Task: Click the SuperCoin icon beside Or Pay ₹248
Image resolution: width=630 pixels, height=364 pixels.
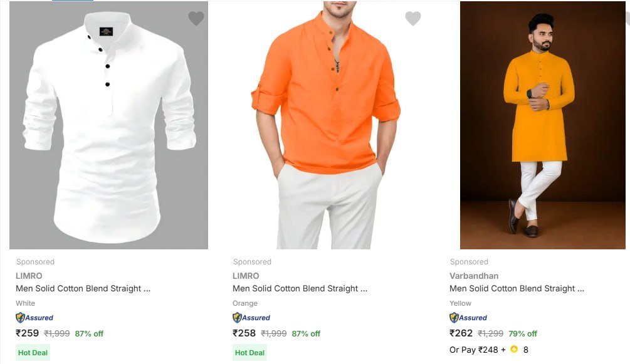Action: tap(512, 350)
